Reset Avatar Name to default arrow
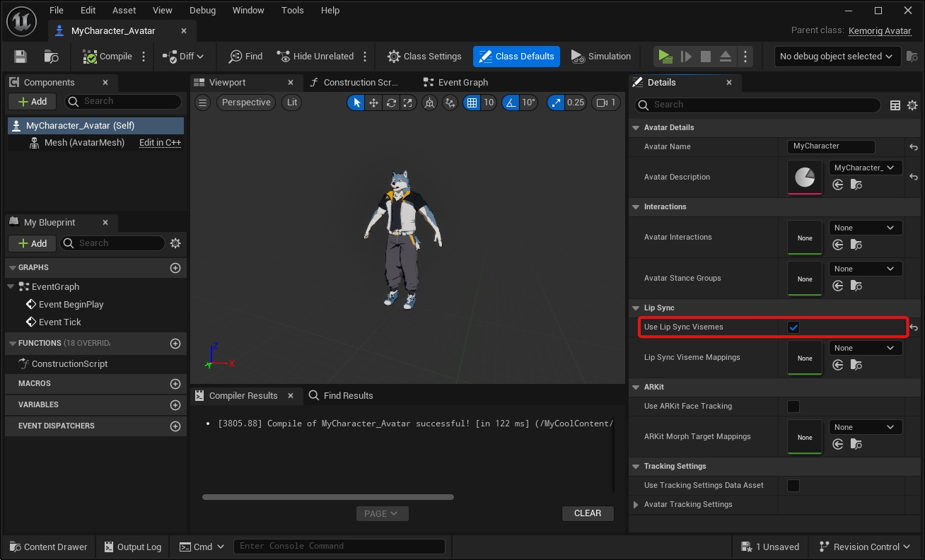The height and width of the screenshot is (560, 925). 914,147
